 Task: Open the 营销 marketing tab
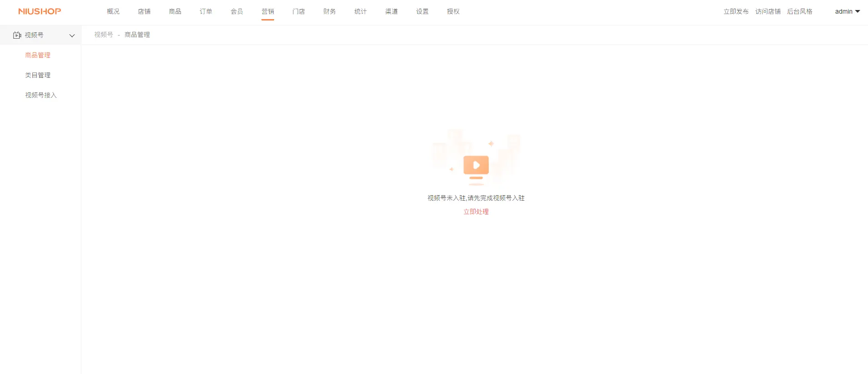268,11
